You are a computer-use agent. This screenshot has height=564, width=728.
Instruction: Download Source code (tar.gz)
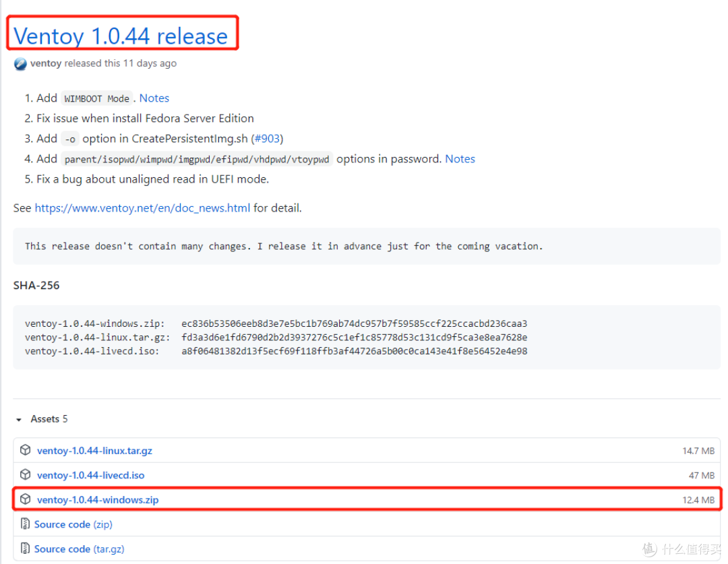(79, 549)
